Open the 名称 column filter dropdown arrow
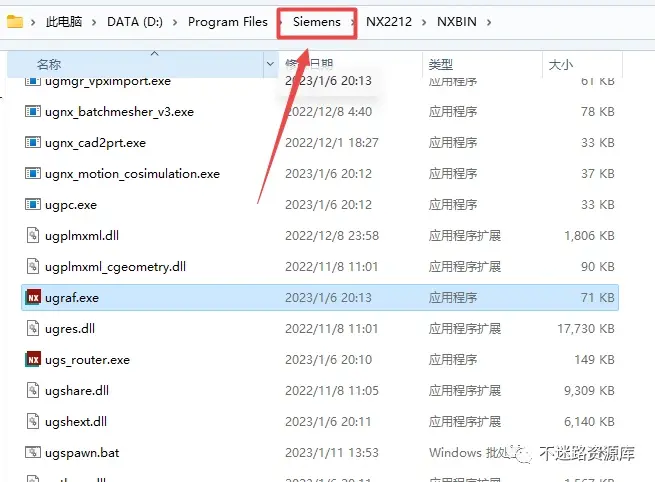655x482 pixels. [270, 64]
